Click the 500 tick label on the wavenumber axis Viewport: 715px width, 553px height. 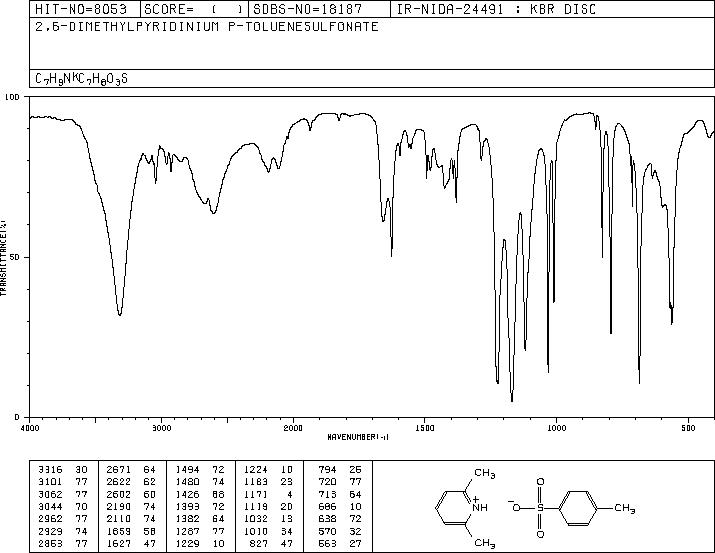(689, 428)
